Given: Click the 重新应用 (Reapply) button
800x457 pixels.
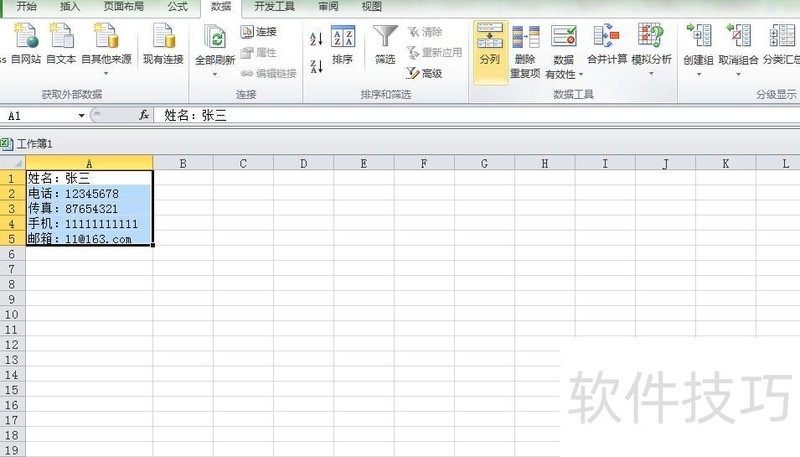Looking at the screenshot, I should [x=435, y=53].
